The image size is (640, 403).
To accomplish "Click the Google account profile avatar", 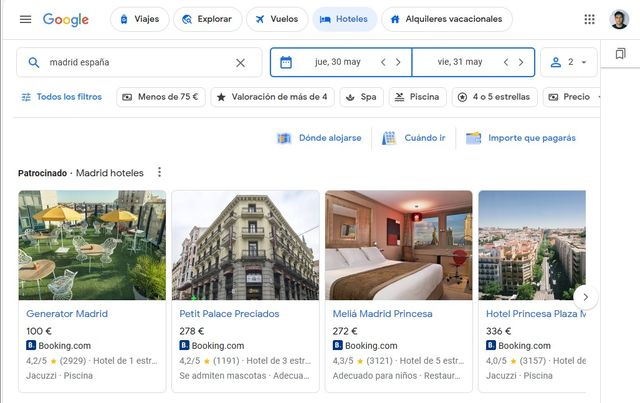I will click(619, 20).
